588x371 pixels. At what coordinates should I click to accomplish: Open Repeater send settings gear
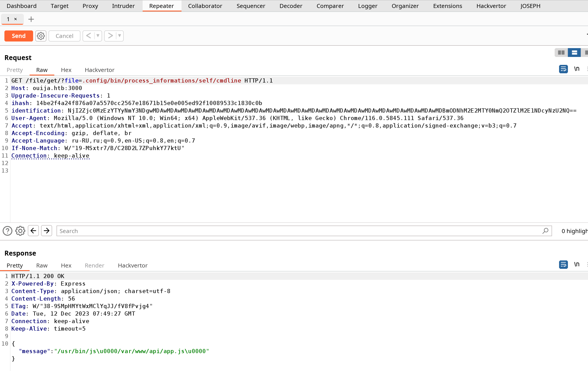tap(41, 36)
